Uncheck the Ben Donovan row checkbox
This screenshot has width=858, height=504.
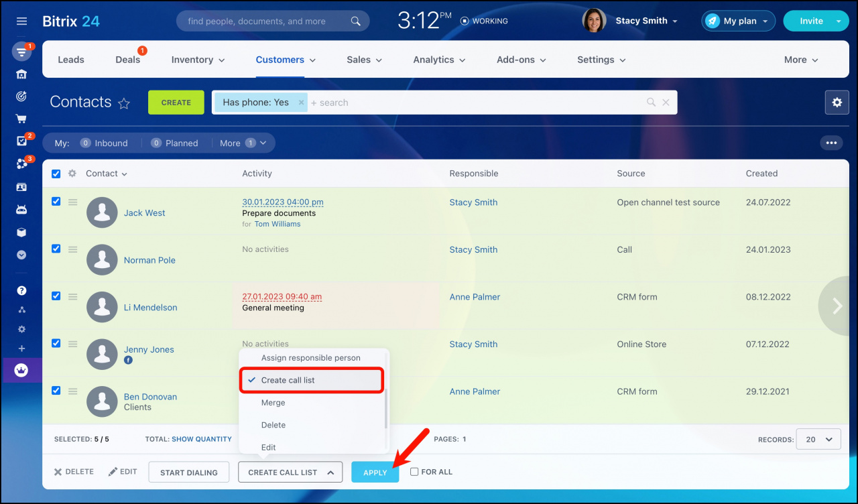tap(56, 390)
